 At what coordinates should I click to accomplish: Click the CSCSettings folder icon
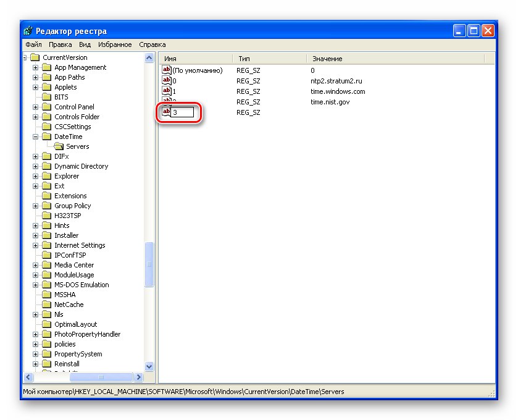coord(46,127)
